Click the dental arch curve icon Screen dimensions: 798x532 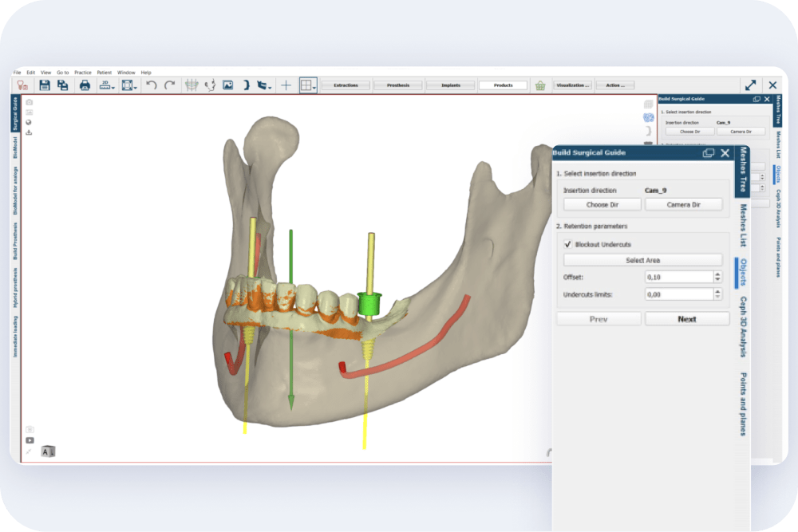192,85
